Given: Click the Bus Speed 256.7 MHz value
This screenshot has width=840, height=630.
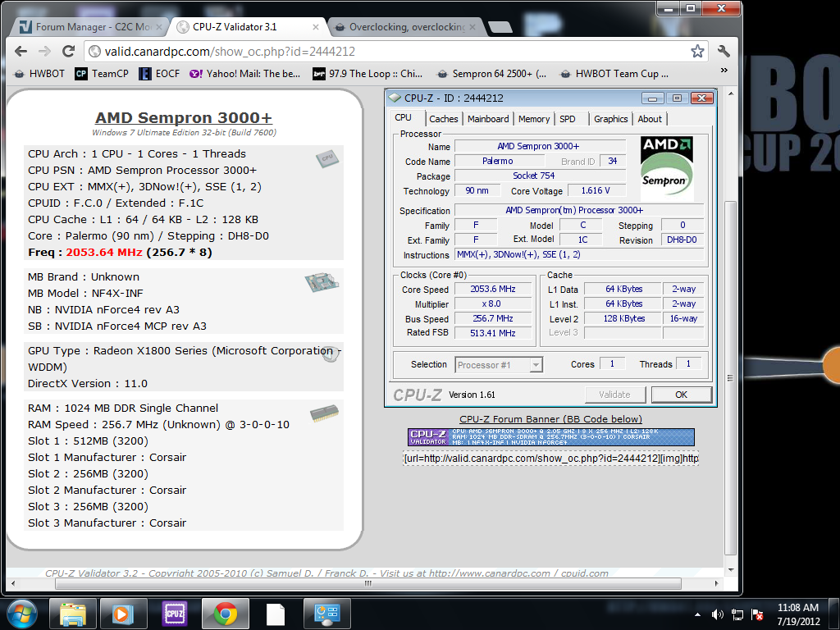Looking at the screenshot, I should point(493,319).
